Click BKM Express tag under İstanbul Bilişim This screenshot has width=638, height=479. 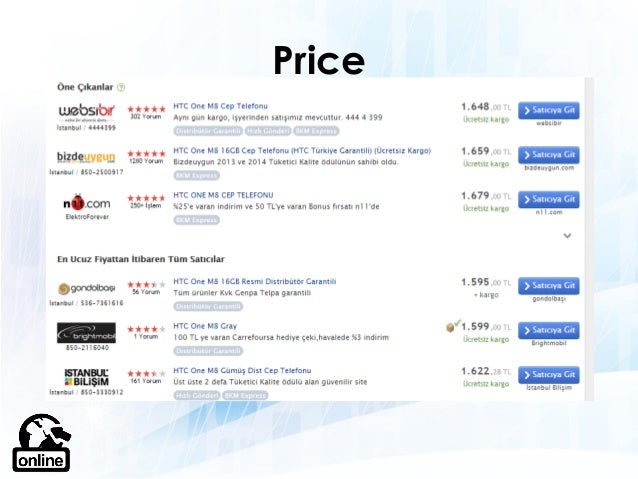pos(245,396)
